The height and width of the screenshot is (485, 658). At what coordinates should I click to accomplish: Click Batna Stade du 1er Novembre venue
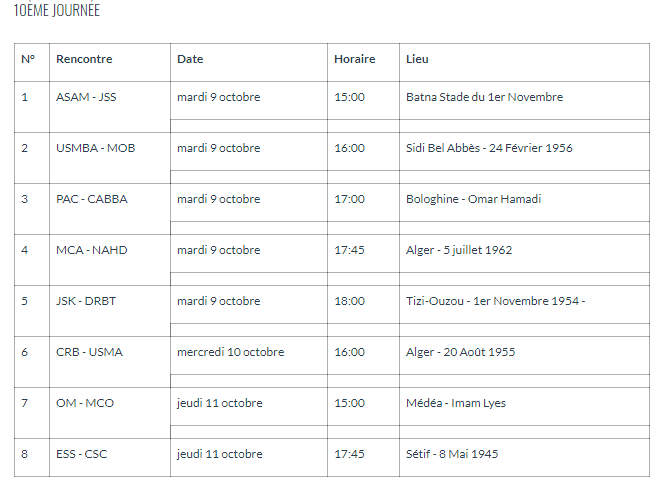[484, 97]
